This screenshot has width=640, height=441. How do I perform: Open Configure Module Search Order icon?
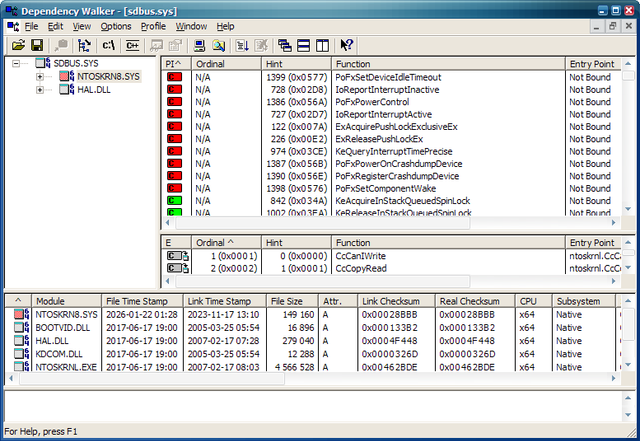(x=219, y=45)
